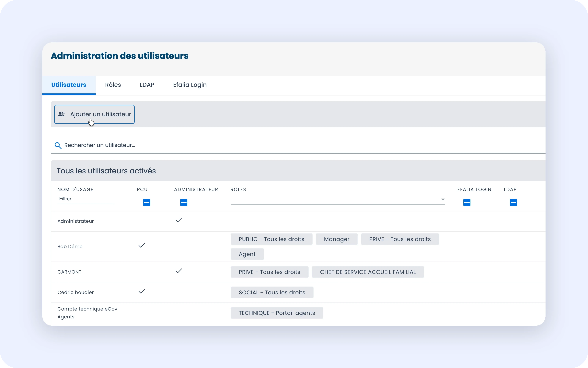Click the administrator checkmark for CARMONT

(x=179, y=271)
